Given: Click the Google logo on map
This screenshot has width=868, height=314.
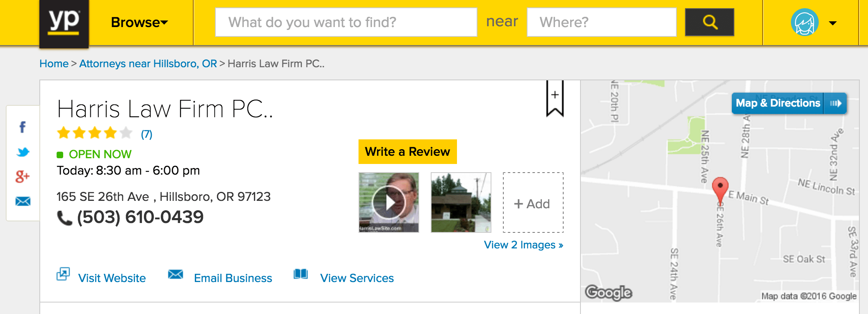Looking at the screenshot, I should pos(609,292).
